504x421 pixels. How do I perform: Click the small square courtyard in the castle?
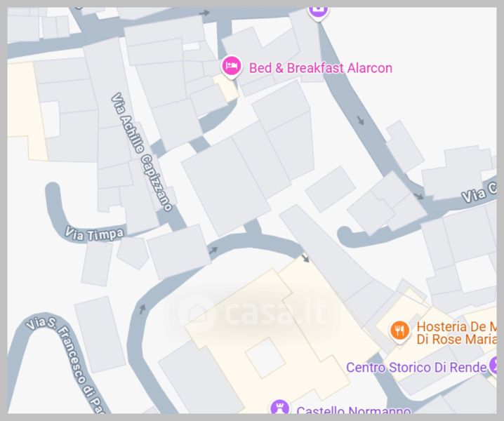click(265, 357)
